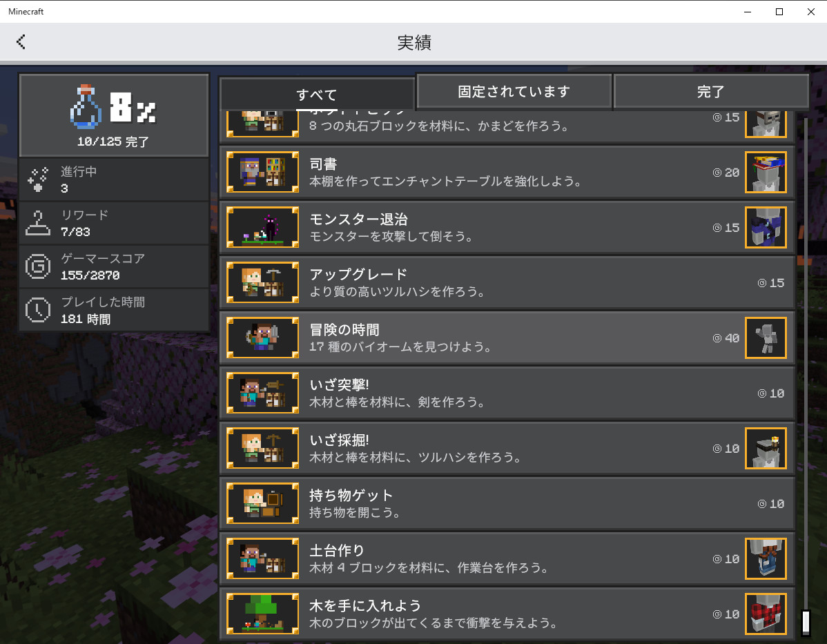Select the アップグレード title text
This screenshot has width=827, height=644.
click(x=359, y=274)
